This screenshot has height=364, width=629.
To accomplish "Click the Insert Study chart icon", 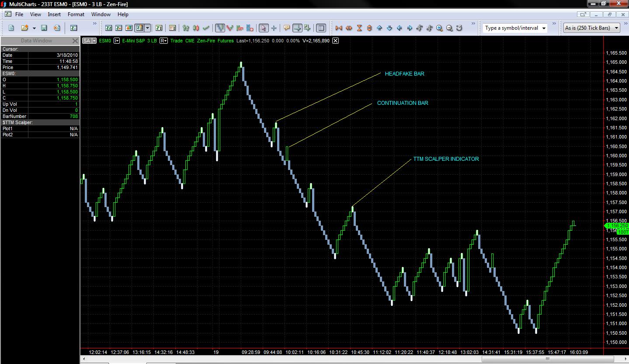I will [x=118, y=28].
